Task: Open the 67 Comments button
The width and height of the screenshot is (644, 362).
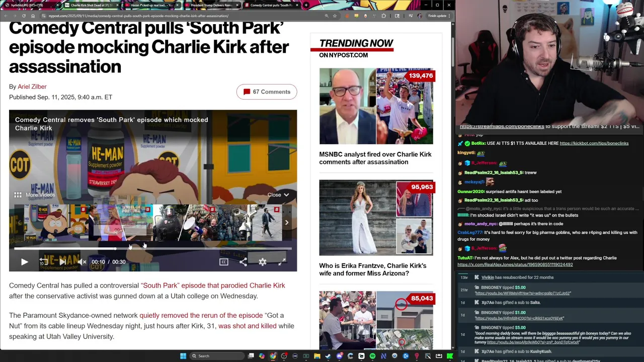Action: [x=267, y=92]
